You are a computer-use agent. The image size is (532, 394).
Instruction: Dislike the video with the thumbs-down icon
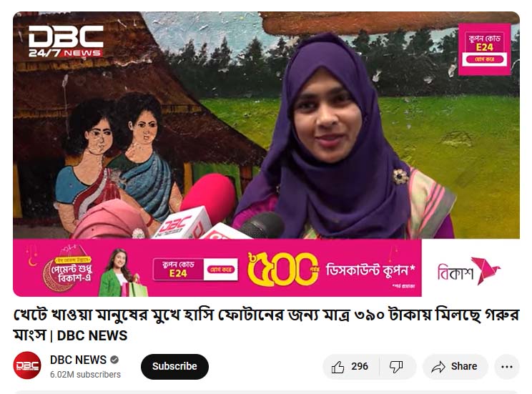click(x=396, y=367)
